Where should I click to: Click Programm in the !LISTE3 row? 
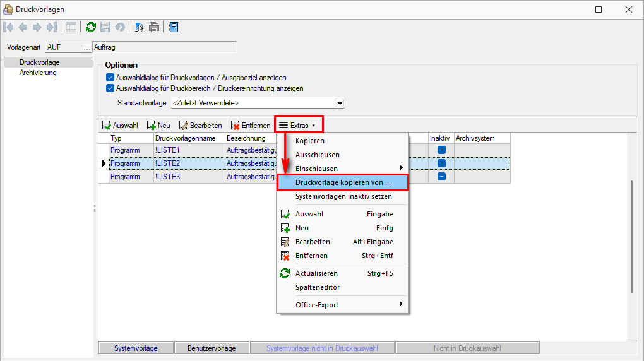[131, 177]
